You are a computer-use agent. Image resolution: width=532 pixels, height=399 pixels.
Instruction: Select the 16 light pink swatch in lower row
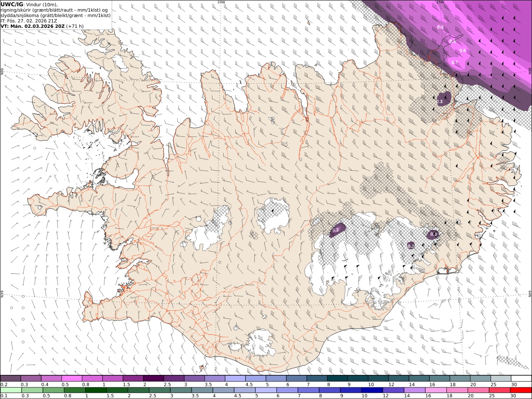[436, 390]
